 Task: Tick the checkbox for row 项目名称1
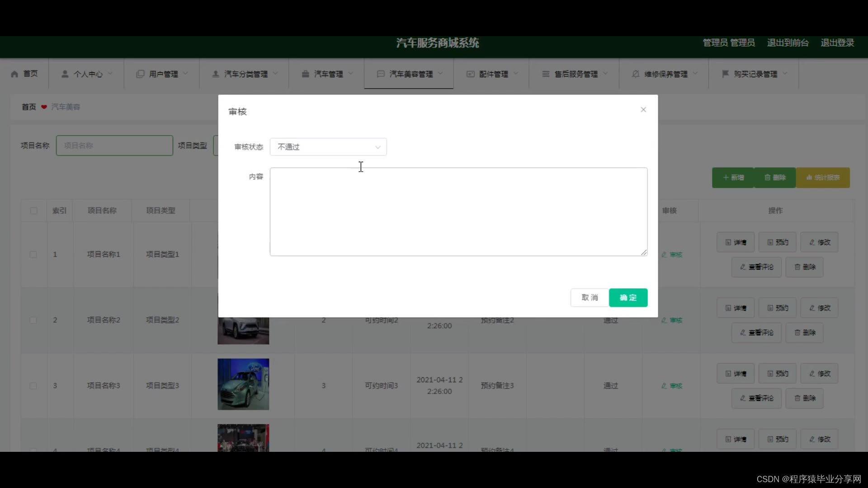coord(33,254)
